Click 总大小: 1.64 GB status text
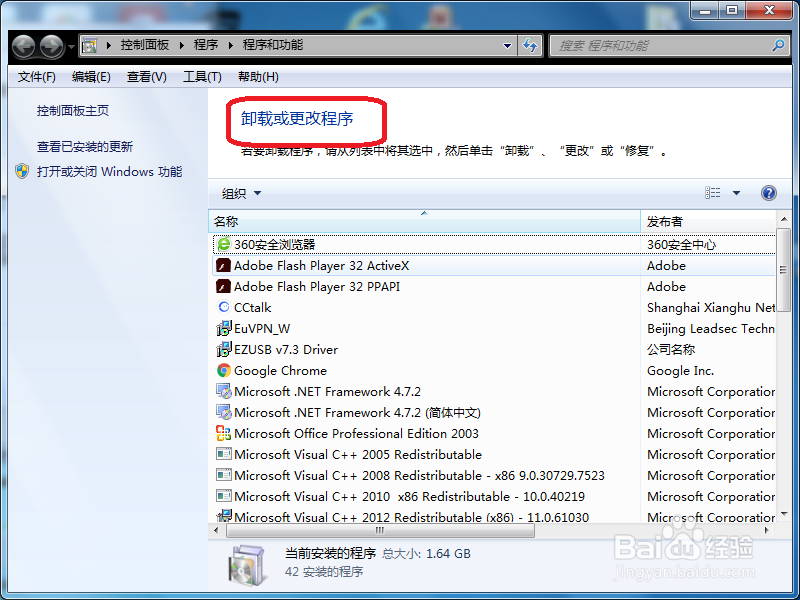Screen dimensions: 800x600 [427, 554]
